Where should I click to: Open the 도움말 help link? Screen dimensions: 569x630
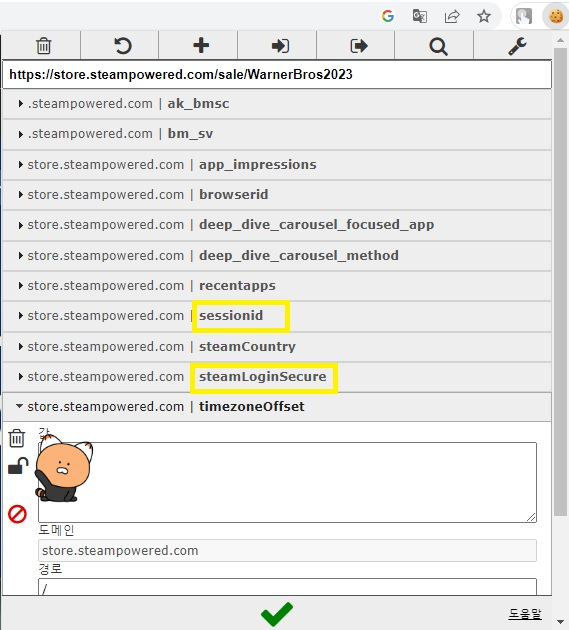pos(525,614)
